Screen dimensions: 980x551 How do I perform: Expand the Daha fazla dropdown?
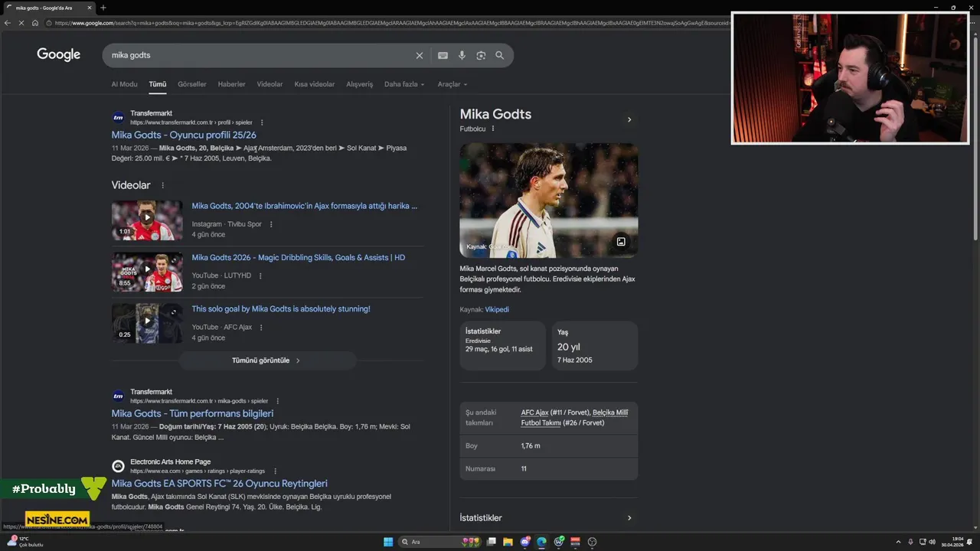coord(404,84)
